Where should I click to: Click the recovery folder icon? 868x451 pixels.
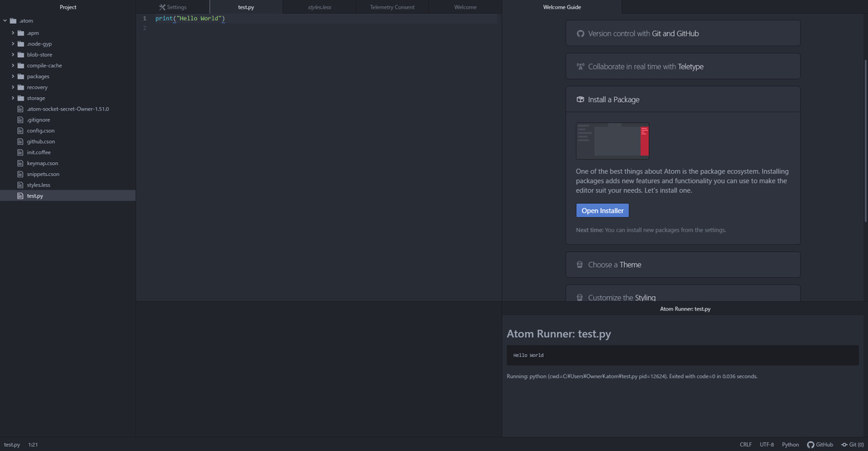click(21, 87)
